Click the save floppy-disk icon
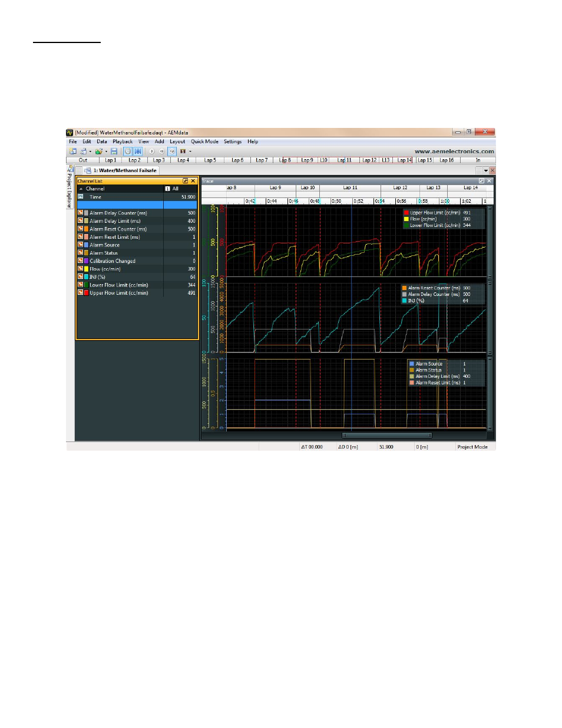The height and width of the screenshot is (728, 562). point(114,151)
